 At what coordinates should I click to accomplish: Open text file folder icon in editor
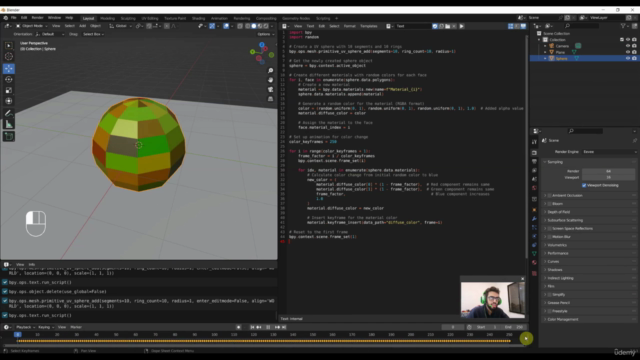point(448,26)
